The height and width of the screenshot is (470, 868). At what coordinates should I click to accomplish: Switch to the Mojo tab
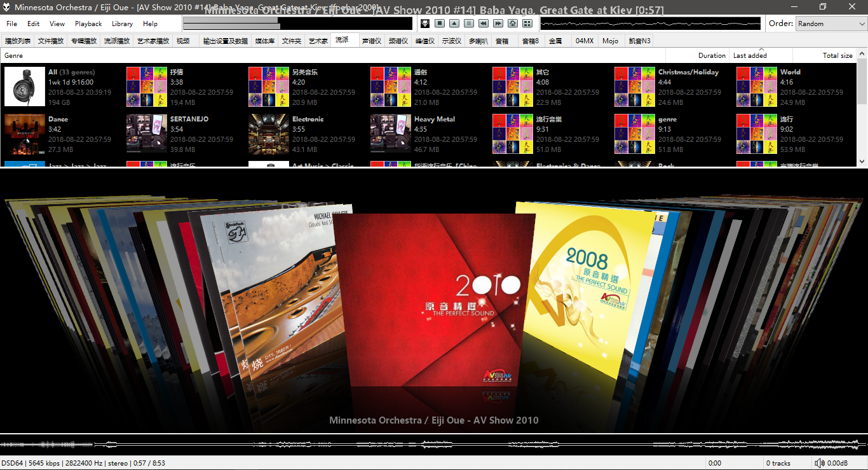pyautogui.click(x=610, y=41)
